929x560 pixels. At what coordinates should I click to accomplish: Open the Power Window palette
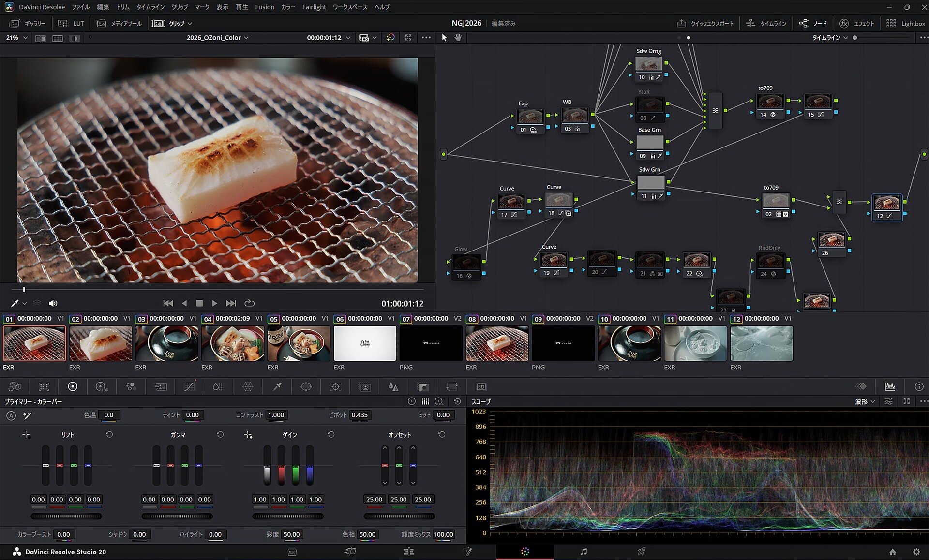(x=306, y=387)
